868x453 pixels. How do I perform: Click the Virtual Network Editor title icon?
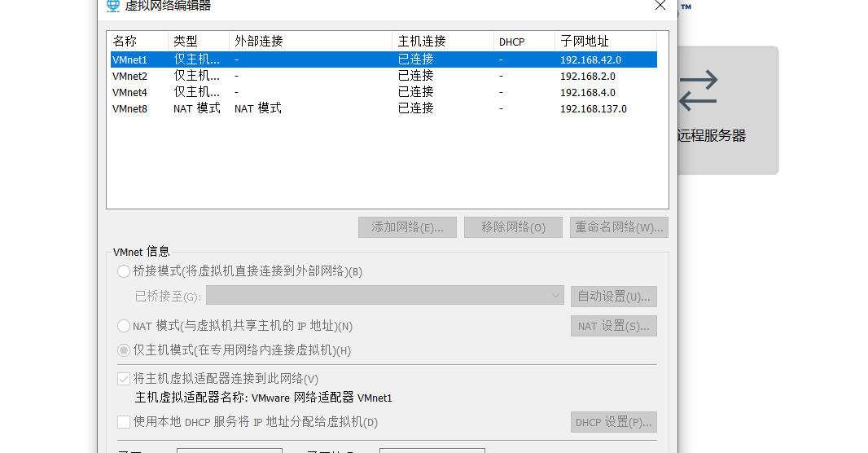tap(113, 6)
